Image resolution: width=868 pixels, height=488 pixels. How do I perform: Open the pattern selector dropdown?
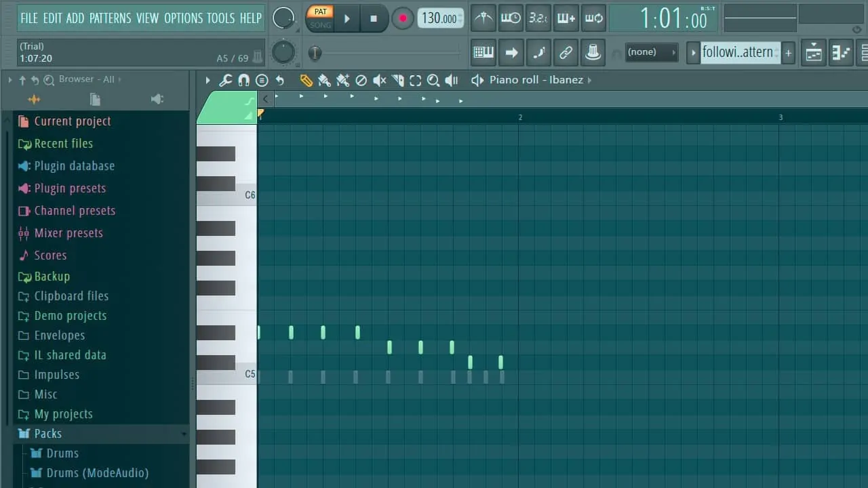[x=740, y=52]
